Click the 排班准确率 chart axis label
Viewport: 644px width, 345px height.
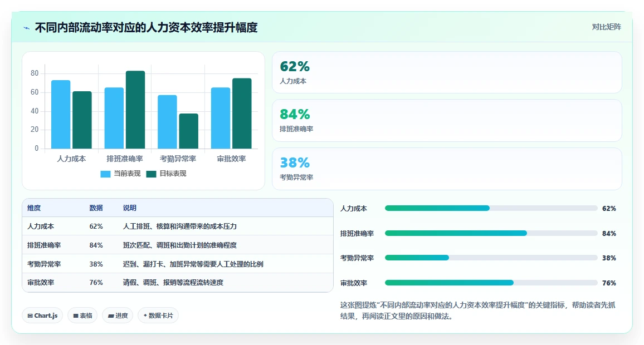(x=124, y=159)
